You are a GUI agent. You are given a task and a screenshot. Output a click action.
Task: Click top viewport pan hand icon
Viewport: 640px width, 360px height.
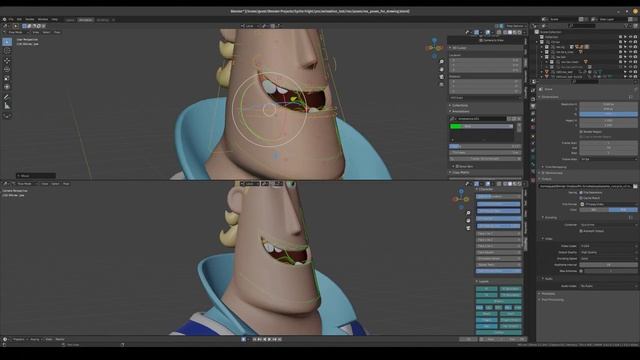coord(441,69)
